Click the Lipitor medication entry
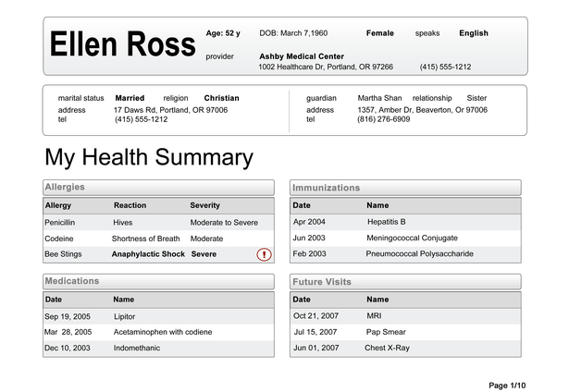The width and height of the screenshot is (569, 392). 124,317
